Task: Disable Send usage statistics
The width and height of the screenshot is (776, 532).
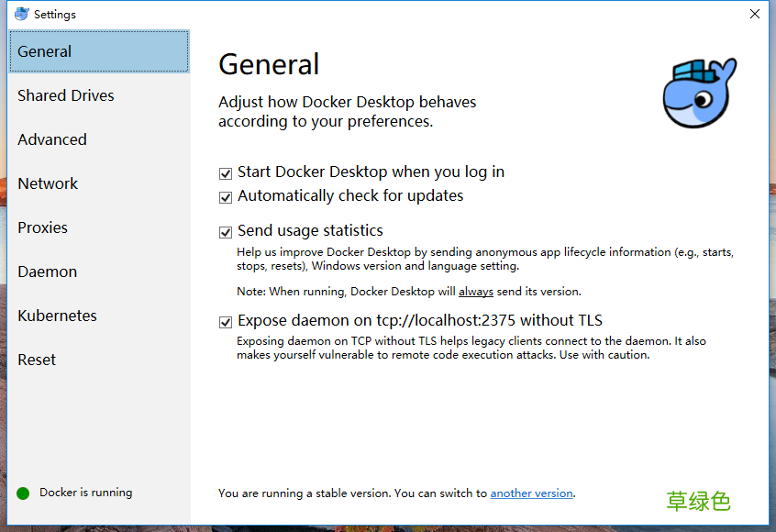Action: (x=225, y=231)
